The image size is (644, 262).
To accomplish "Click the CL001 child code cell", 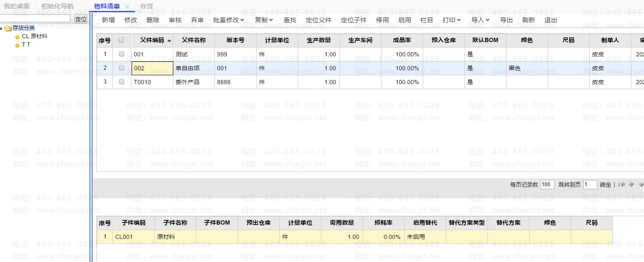I will tap(134, 237).
